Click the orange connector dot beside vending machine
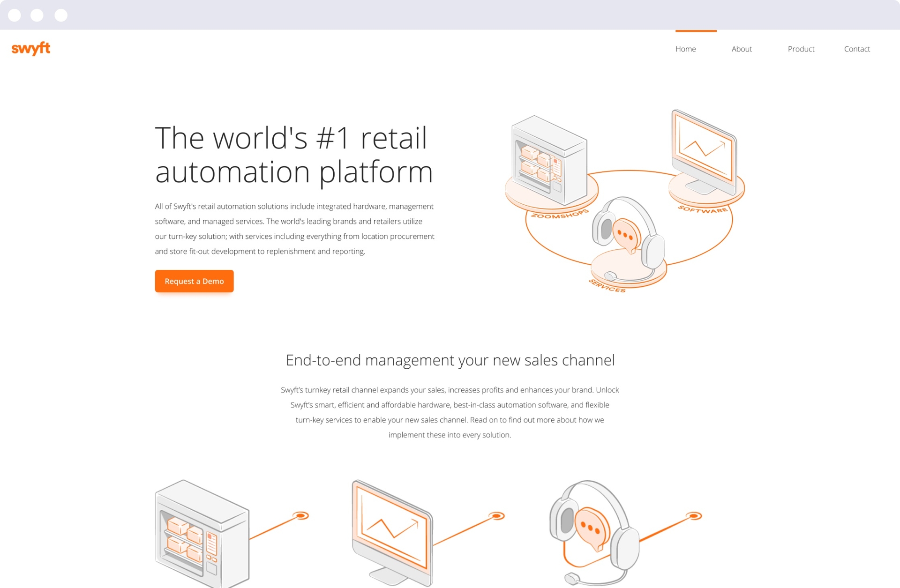The height and width of the screenshot is (588, 900). 300,515
